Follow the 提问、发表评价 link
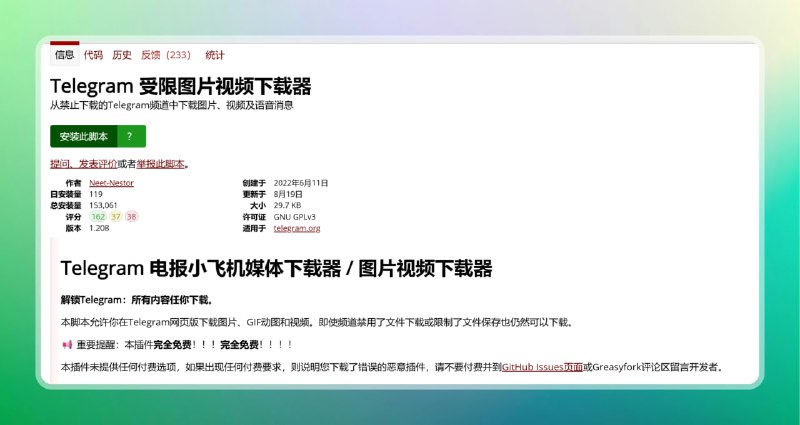Image resolution: width=800 pixels, height=425 pixels. pyautogui.click(x=84, y=164)
